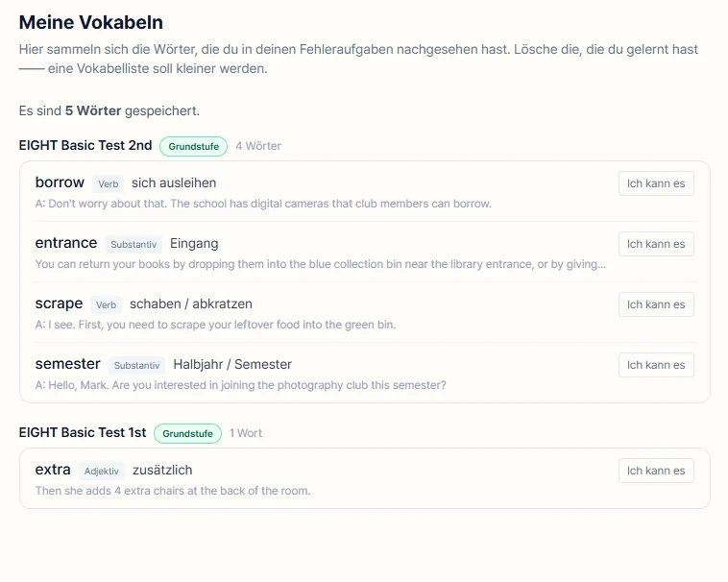Click the translation 'Eingang'
The width and height of the screenshot is (728, 582).
pos(194,244)
